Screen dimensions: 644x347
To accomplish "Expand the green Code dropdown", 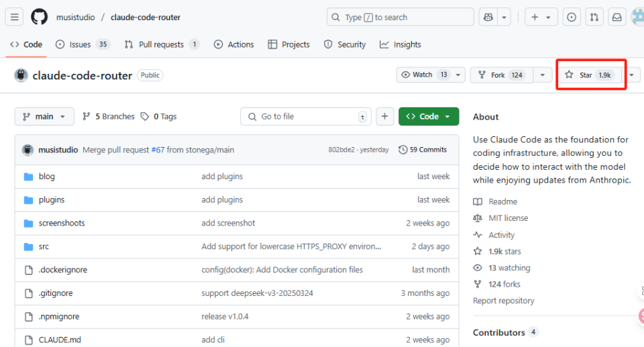I will tap(429, 116).
